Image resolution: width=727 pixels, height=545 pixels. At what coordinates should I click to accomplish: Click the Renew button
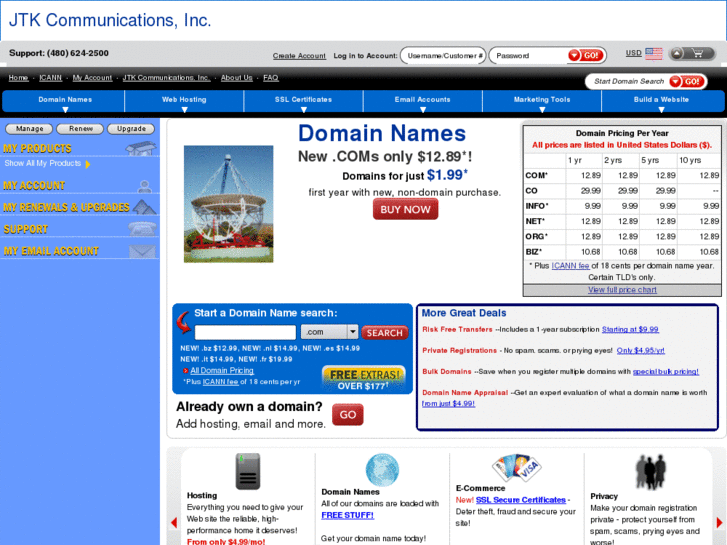point(80,128)
